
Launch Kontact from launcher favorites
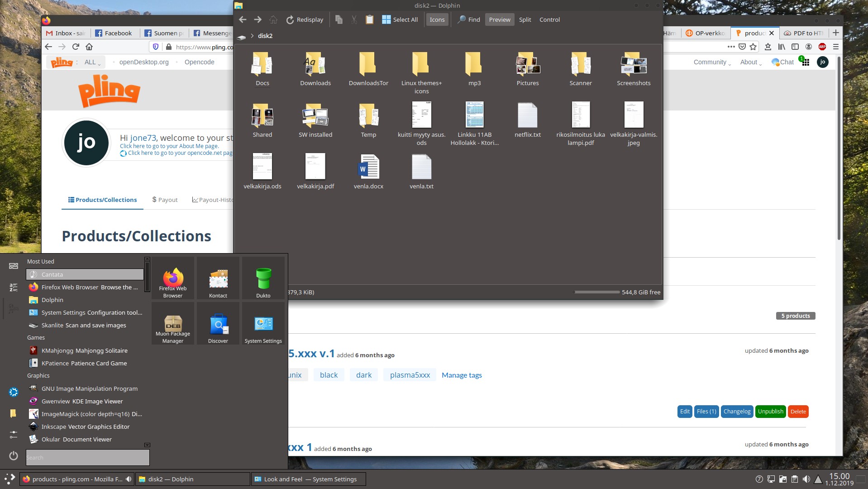pos(218,278)
